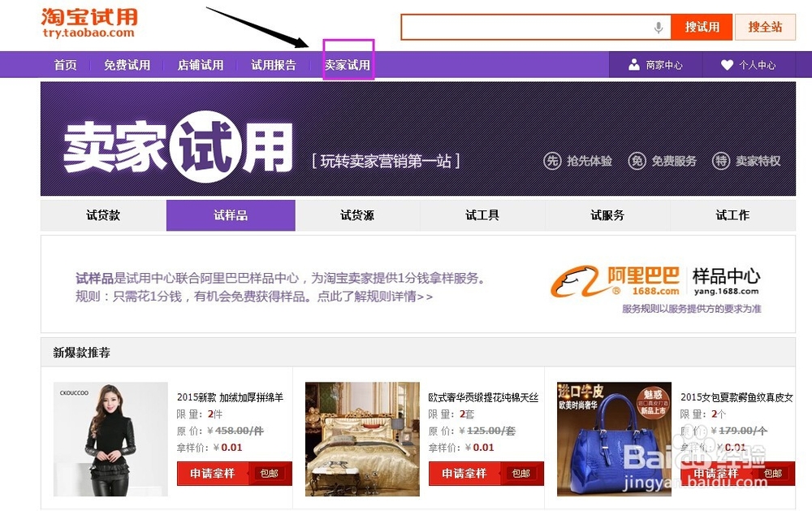Click the 抢先体验 banner text
Screen dimensions: 812x511
point(590,161)
